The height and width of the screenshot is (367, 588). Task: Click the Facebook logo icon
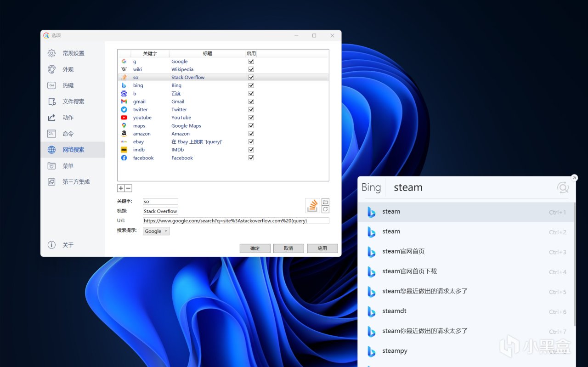(x=124, y=158)
